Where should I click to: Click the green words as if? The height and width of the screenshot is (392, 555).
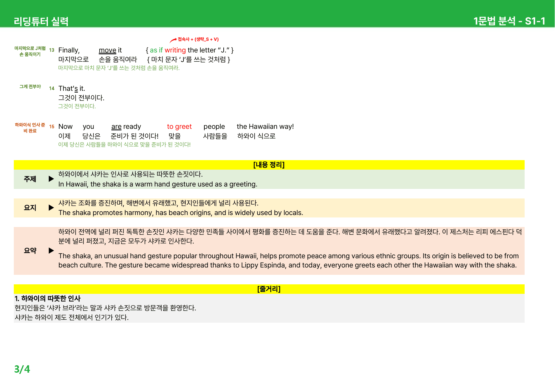156,50
